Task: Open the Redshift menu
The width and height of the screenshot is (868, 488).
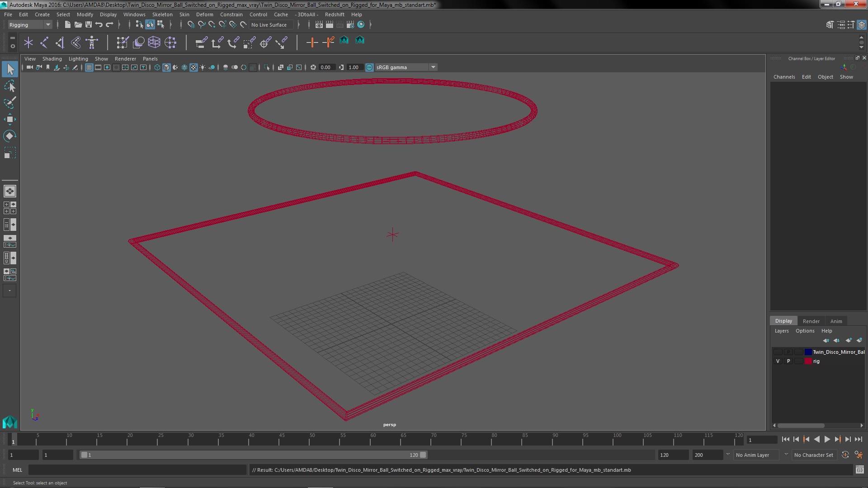Action: (335, 14)
